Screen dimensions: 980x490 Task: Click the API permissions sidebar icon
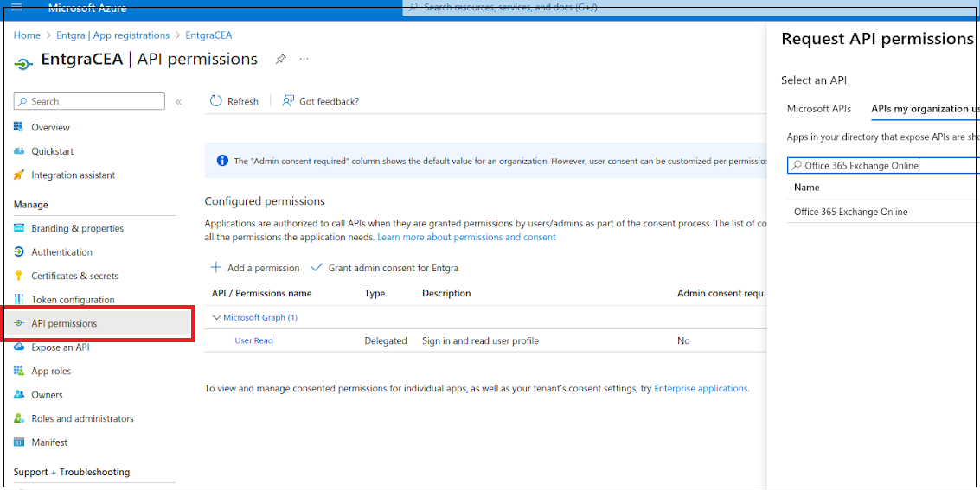click(x=19, y=323)
